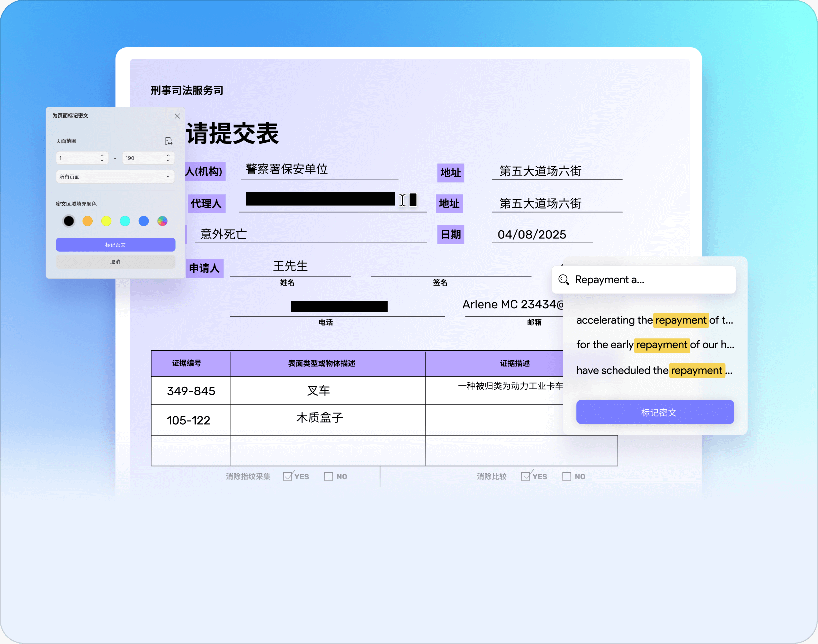Select the 'for the early repayment' result

point(655,345)
